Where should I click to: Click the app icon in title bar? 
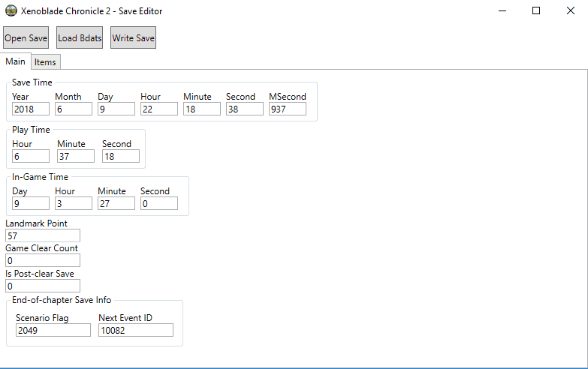(x=11, y=10)
